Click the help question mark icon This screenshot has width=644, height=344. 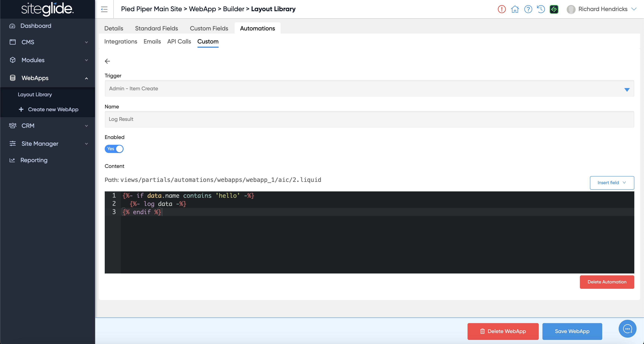(x=528, y=9)
